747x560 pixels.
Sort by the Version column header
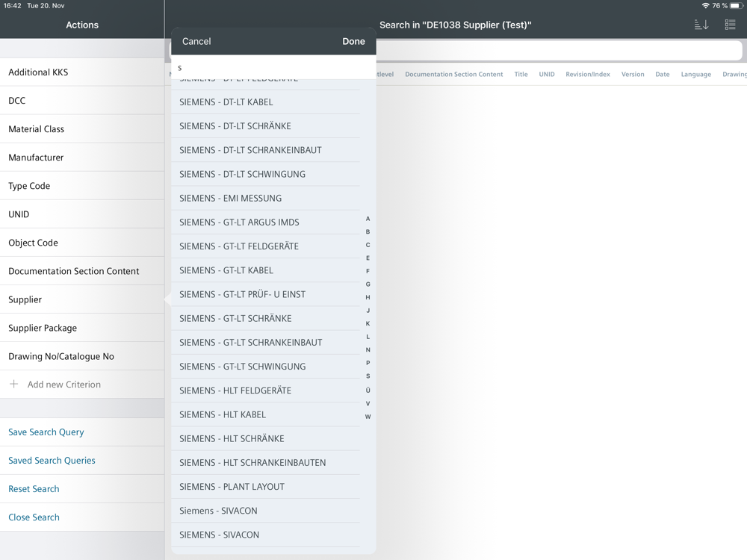click(x=633, y=74)
